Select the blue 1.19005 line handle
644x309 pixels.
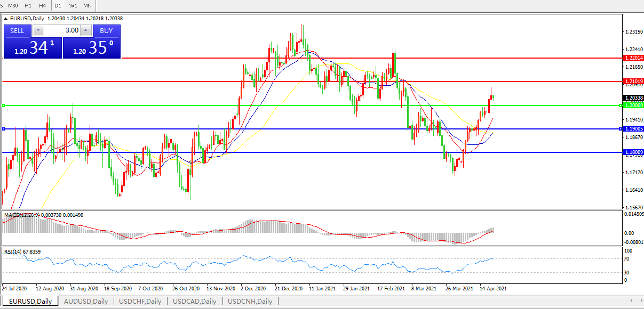[3, 129]
